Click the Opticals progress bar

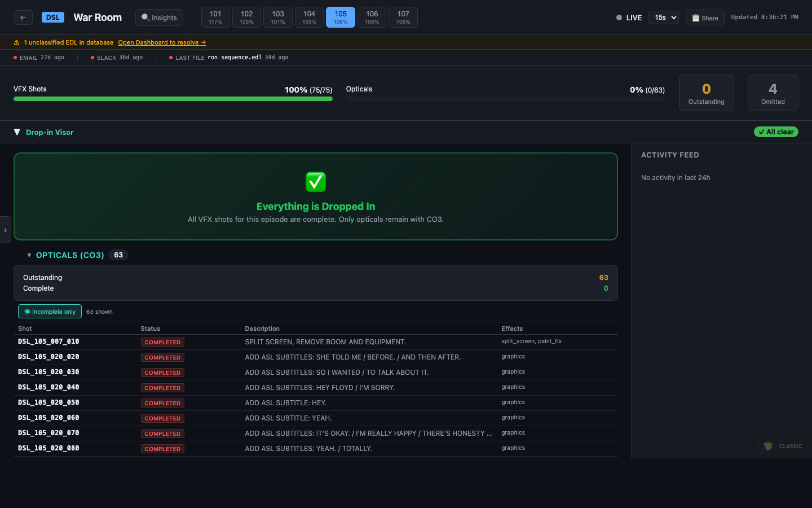click(x=506, y=99)
